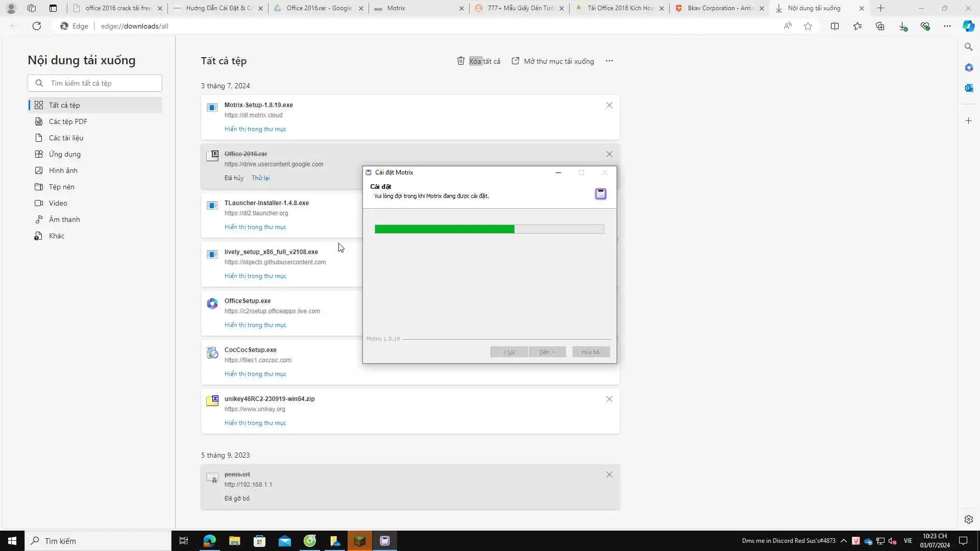This screenshot has height=551, width=980.
Task: Open Motrix taskbar icon
Action: pyautogui.click(x=385, y=541)
